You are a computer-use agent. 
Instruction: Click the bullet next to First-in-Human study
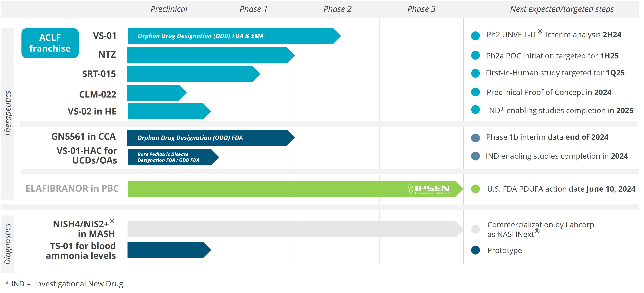click(475, 73)
